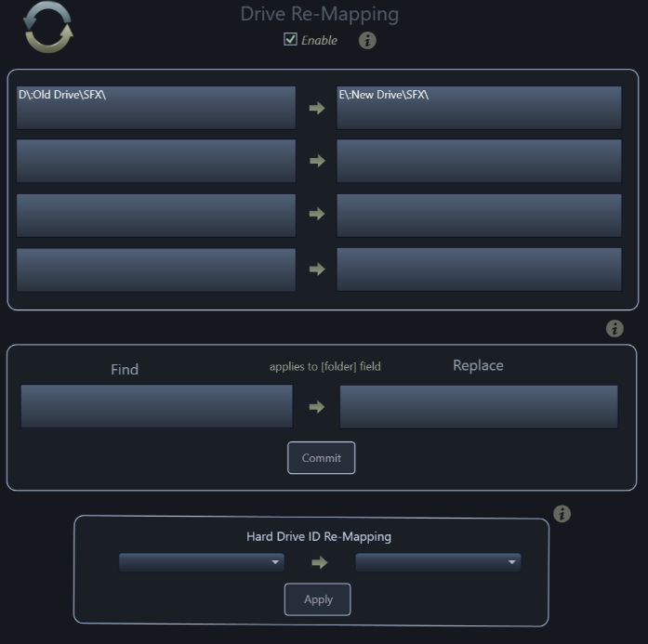Toggle the Enable checkbox
648x644 pixels.
(290, 40)
